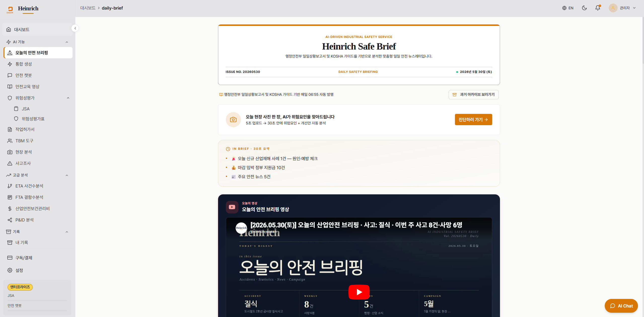The image size is (644, 317).
Task: Click the red video icon beside 오늘의 영상
Action: pyautogui.click(x=232, y=207)
